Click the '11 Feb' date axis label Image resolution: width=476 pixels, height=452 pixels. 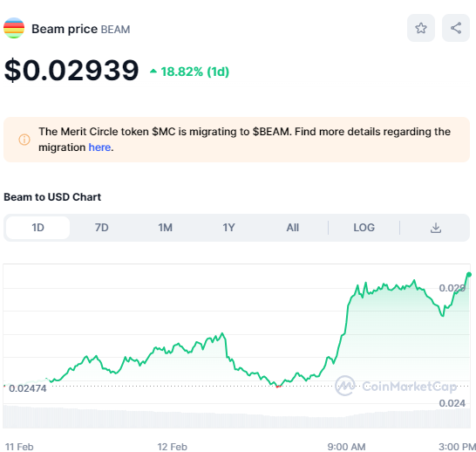[19, 447]
